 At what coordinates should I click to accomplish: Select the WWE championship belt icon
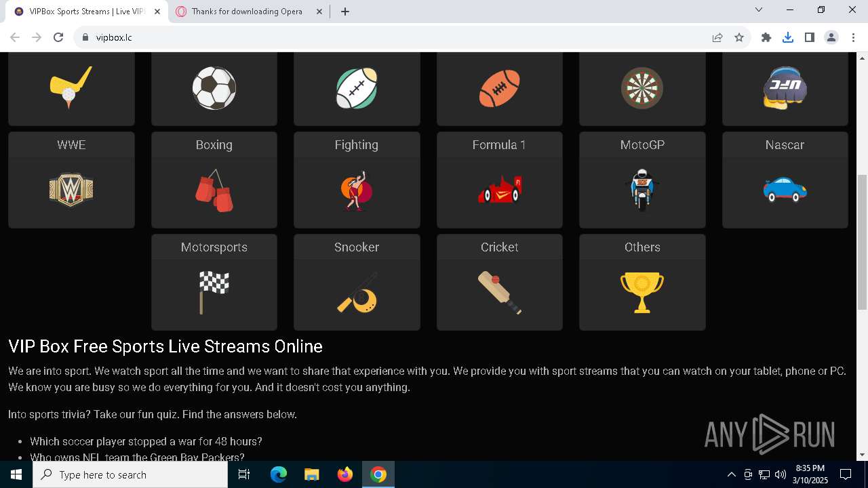71,190
